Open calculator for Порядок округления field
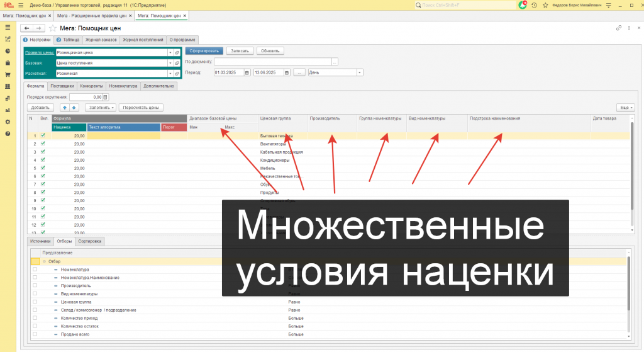The width and height of the screenshot is (644, 352). (105, 97)
